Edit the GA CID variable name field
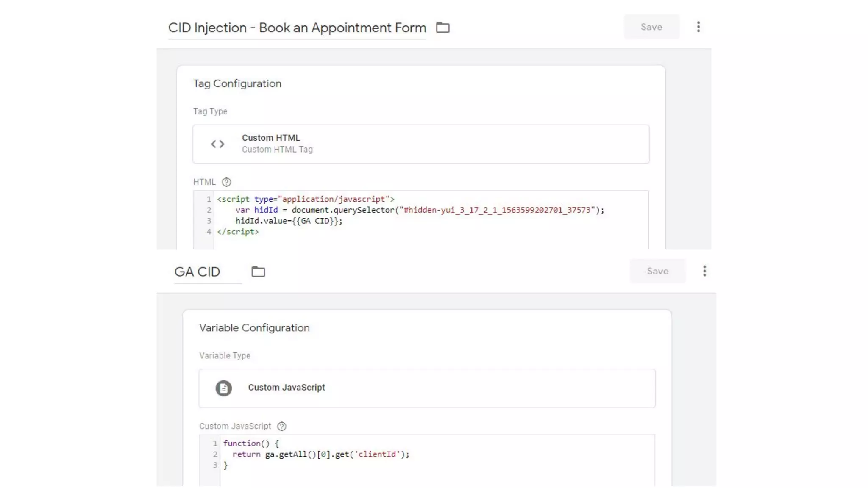This screenshot has height=488, width=868. tap(198, 272)
